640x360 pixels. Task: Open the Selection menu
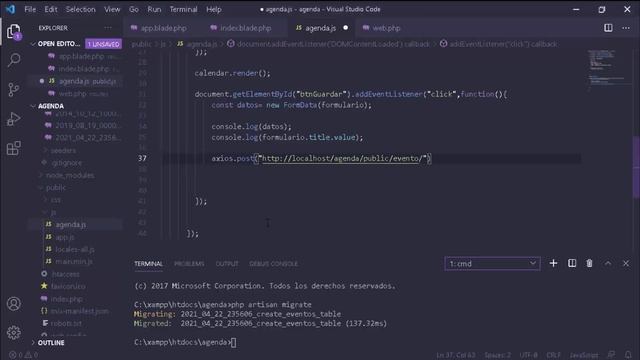(80, 9)
